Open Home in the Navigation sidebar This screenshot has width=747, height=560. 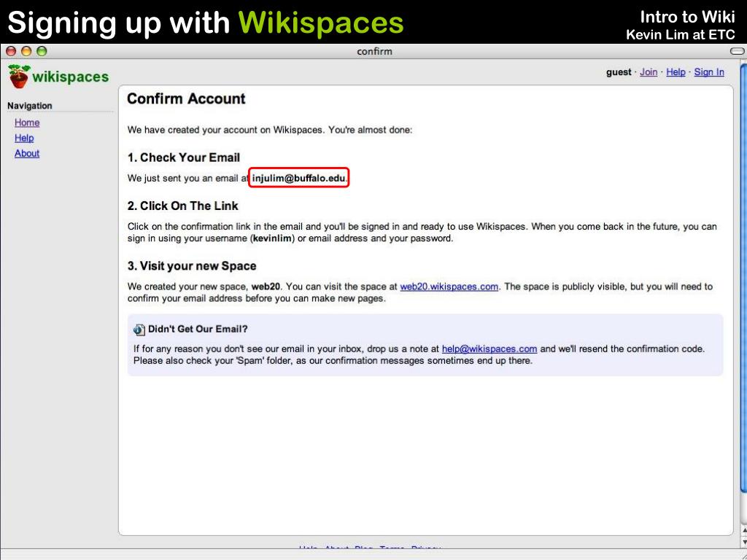[x=27, y=122]
